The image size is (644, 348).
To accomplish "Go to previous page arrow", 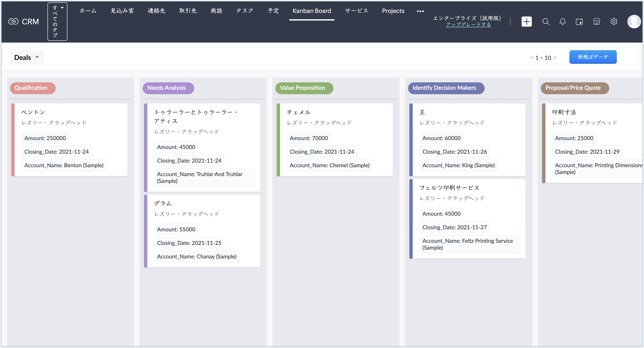I will click(531, 58).
